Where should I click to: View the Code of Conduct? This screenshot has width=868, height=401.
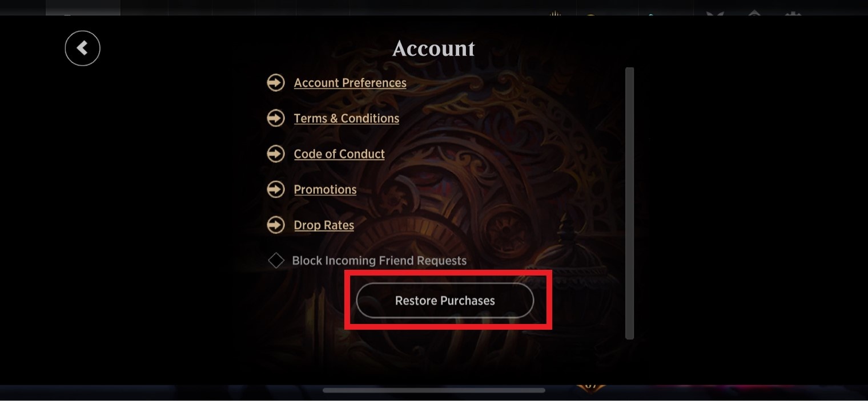click(339, 153)
